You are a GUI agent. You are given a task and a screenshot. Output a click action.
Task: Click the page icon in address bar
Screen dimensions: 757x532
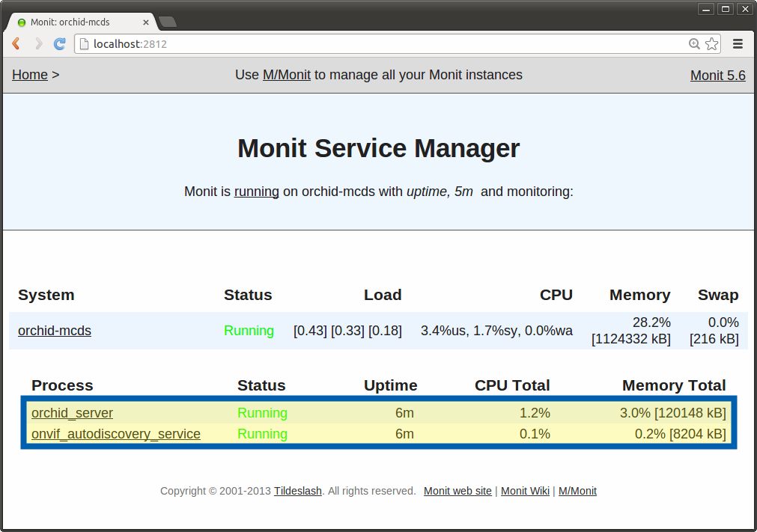coord(84,44)
